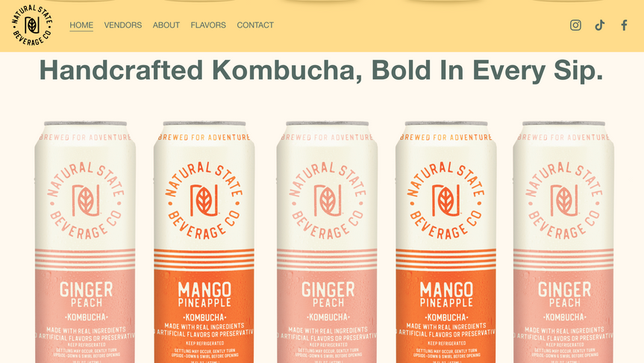Click the leaf logo on first Mango can
Viewport: 644px width, 363px height.
pos(204,201)
